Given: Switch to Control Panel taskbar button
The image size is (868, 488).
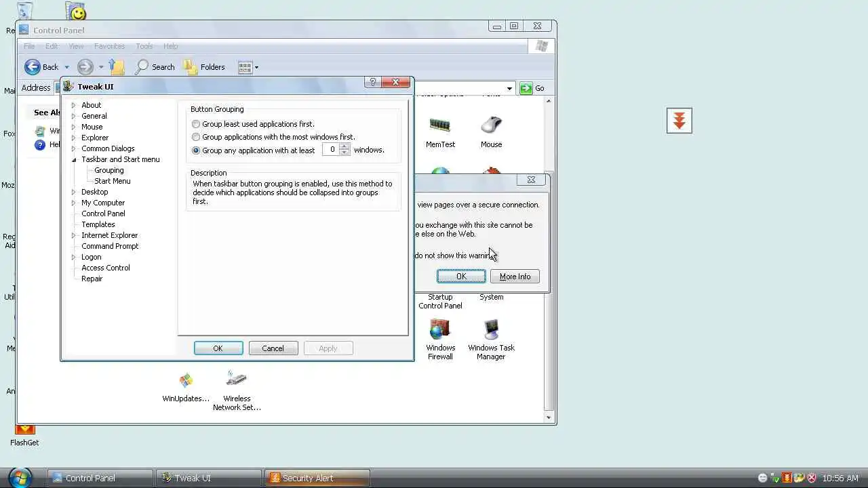Looking at the screenshot, I should (100, 478).
